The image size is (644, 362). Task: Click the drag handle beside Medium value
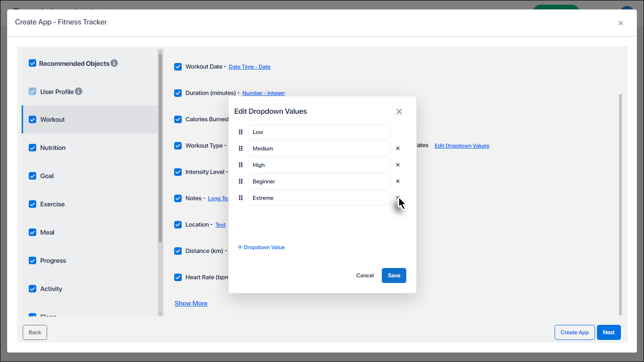[241, 149]
